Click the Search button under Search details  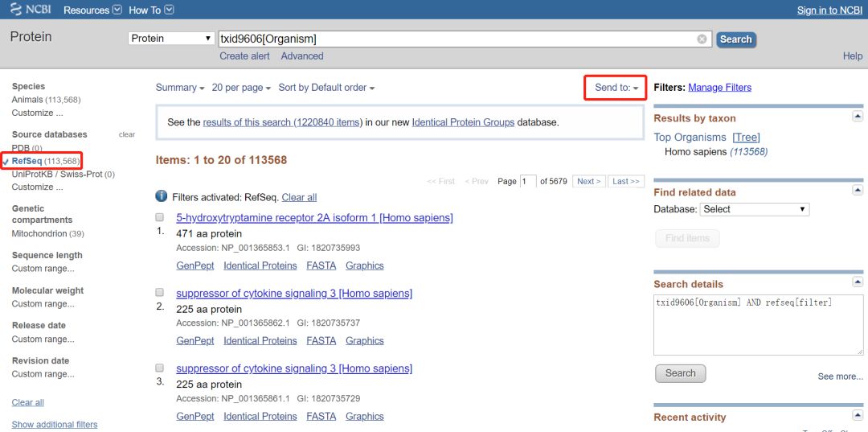681,373
